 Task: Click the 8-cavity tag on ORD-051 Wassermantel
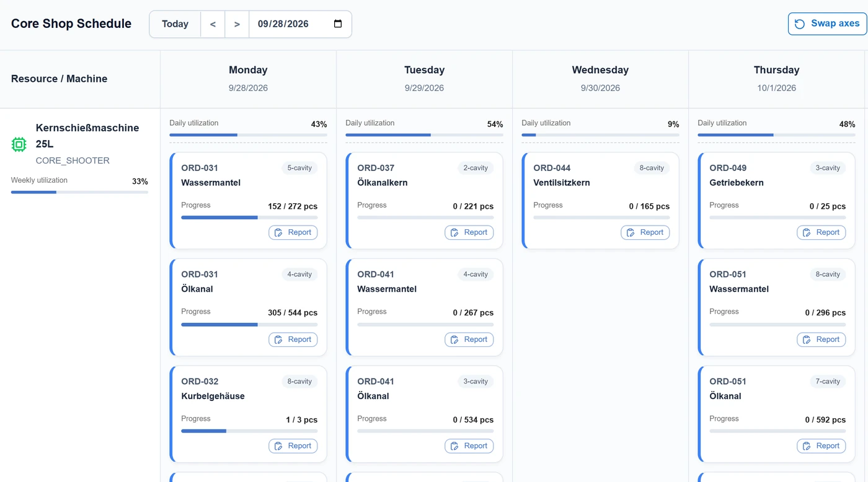(828, 274)
